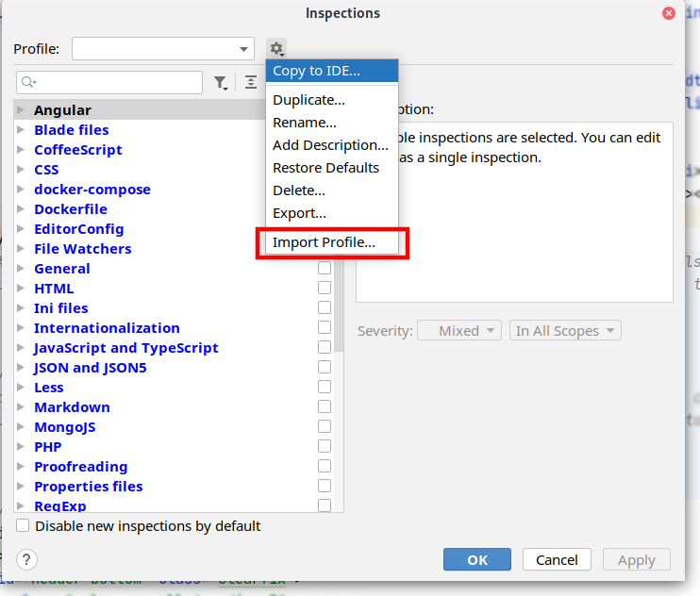Expand the JavaScript and TypeScript group
The image size is (700, 596).
(22, 348)
